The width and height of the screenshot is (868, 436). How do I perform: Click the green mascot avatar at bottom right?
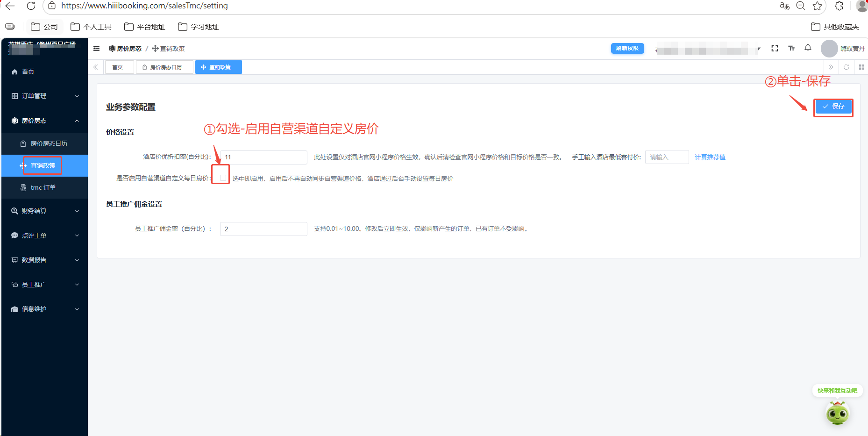[838, 414]
